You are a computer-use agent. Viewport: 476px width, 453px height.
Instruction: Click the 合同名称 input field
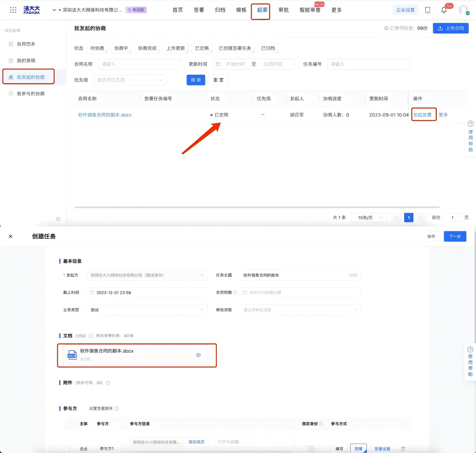[139, 64]
